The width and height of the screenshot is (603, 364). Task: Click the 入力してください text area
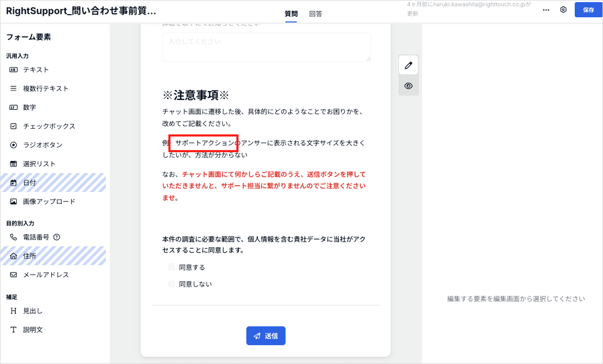click(x=266, y=47)
